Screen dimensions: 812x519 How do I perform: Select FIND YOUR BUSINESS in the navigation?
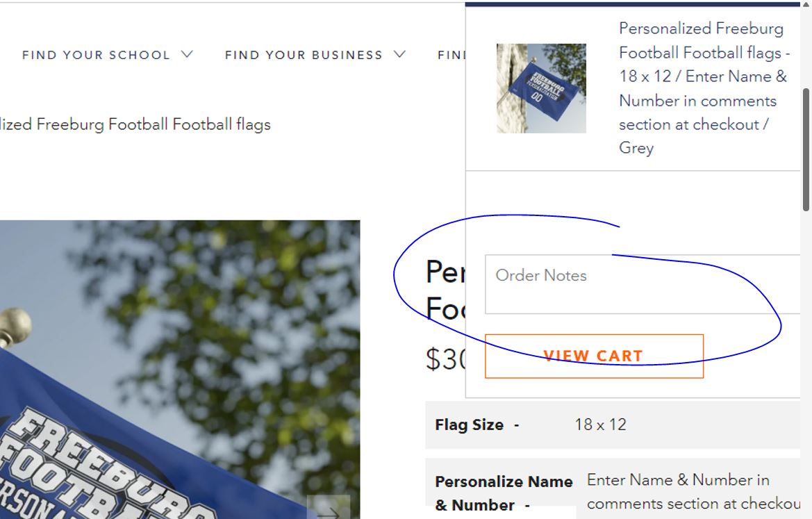[303, 54]
